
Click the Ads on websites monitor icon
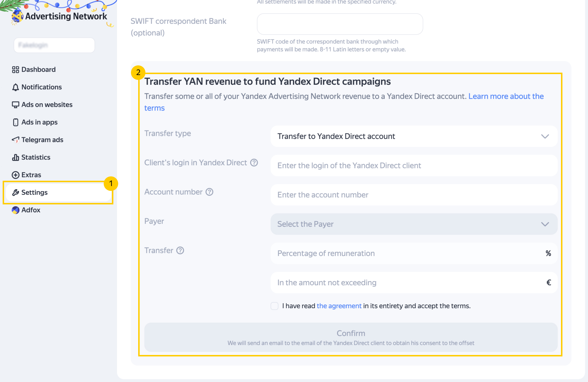[15, 105]
